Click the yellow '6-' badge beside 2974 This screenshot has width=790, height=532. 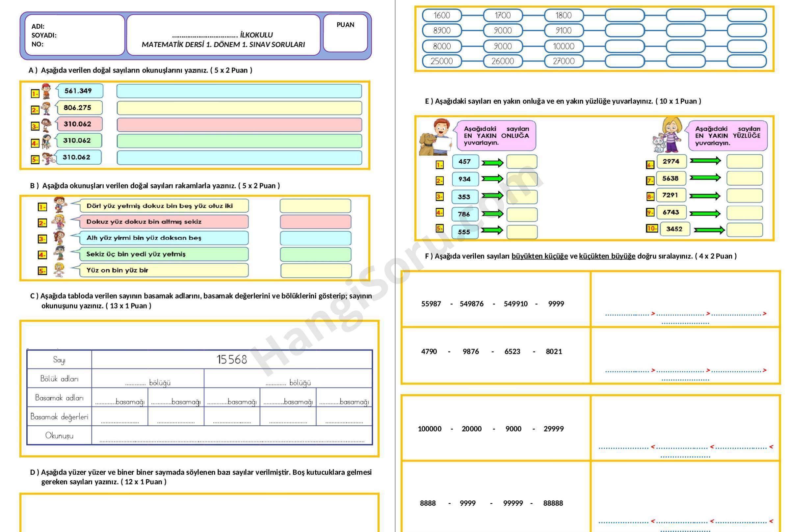click(650, 165)
